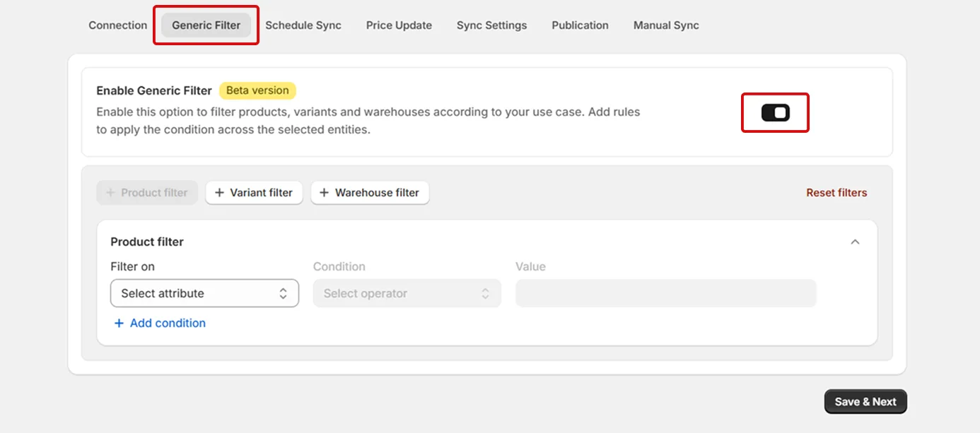
Task: Click the Filter on label
Action: (x=132, y=266)
